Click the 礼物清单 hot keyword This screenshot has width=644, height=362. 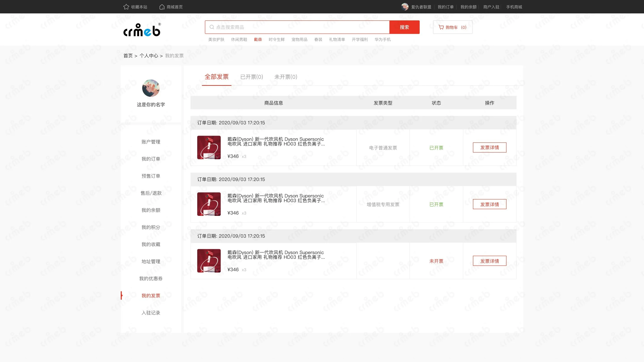pos(337,40)
